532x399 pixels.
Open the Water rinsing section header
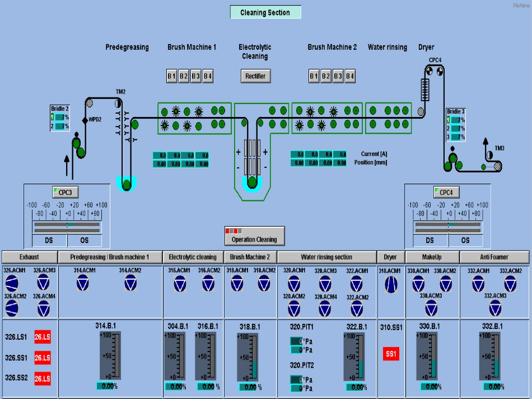[326, 257]
